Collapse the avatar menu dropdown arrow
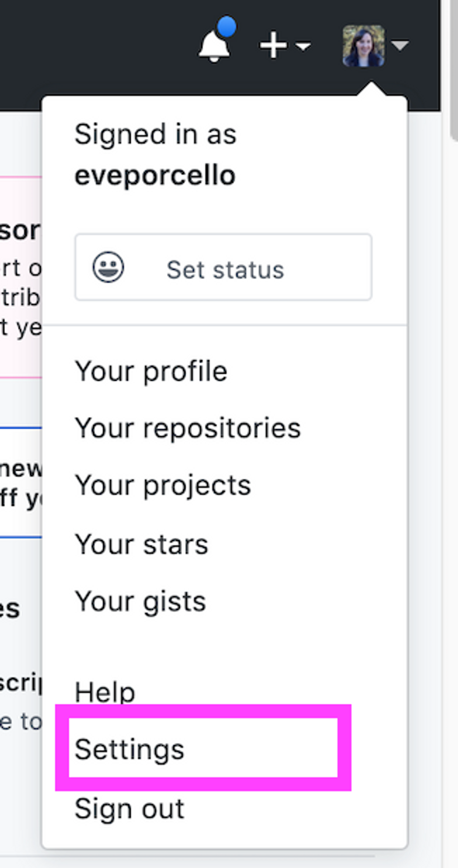 400,45
